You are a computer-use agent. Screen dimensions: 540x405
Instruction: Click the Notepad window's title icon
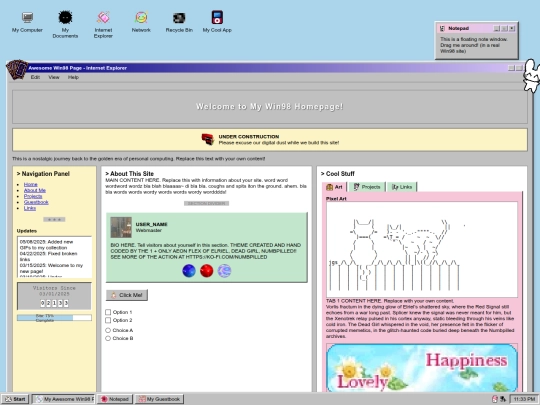click(443, 28)
